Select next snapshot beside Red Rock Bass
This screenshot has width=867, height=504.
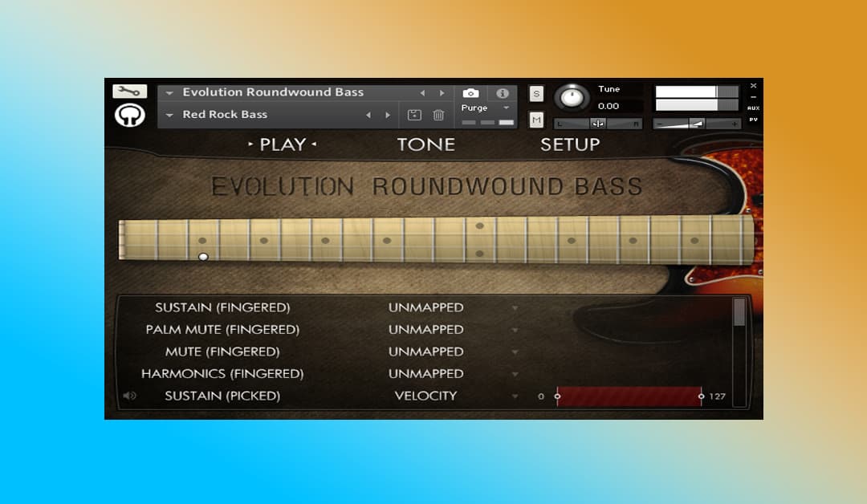click(388, 115)
